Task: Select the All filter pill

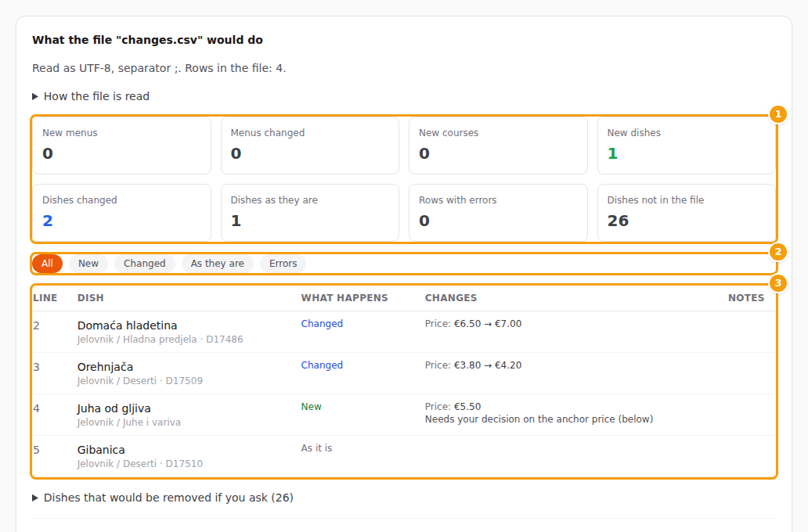Action: tap(47, 263)
